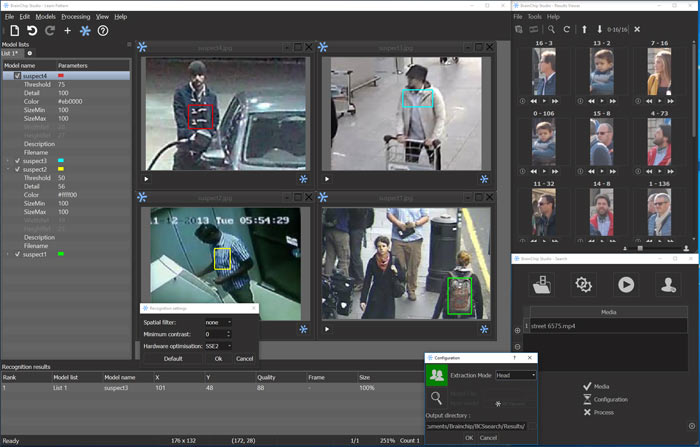The width and height of the screenshot is (700, 447).
Task: Add media with plus circle beside Media list
Action: [x=517, y=330]
